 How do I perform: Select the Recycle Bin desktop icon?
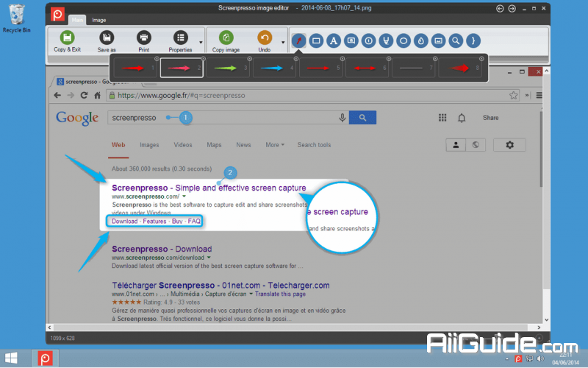pos(16,18)
